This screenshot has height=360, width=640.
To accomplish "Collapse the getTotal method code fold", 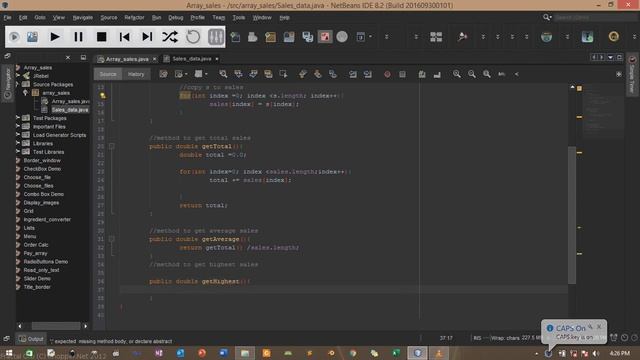I will [111, 146].
